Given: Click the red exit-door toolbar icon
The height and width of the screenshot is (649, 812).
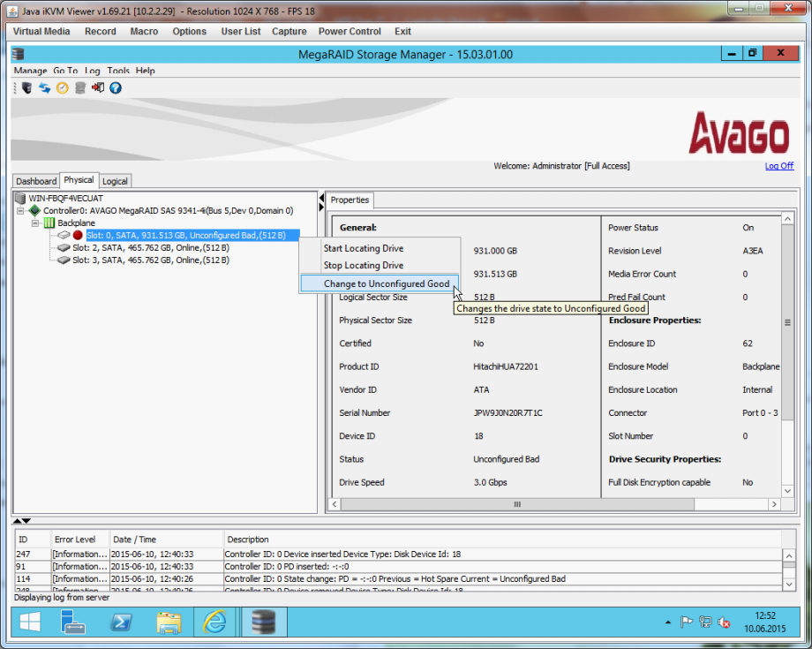Looking at the screenshot, I should pos(97,87).
